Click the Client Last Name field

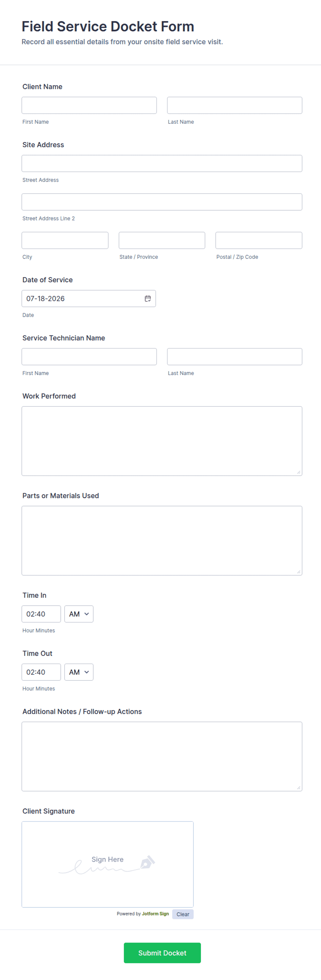pos(235,105)
